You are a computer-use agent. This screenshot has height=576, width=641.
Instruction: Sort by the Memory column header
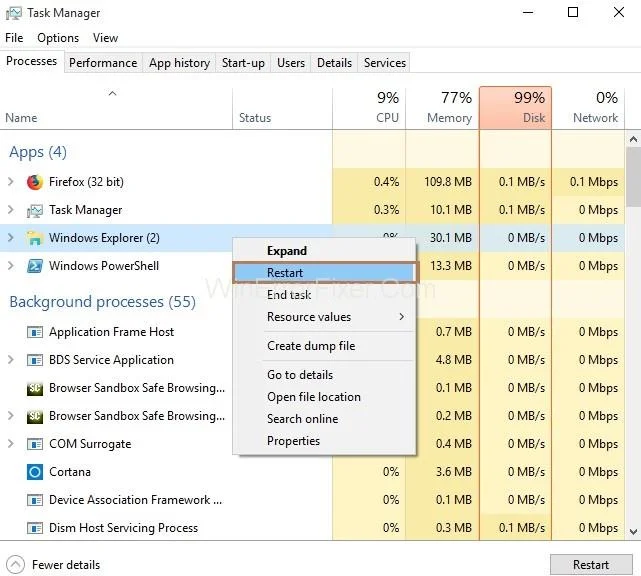(442, 109)
